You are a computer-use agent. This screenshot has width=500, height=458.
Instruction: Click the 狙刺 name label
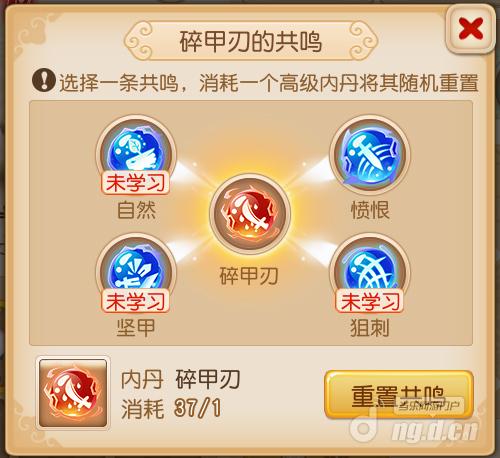pyautogui.click(x=370, y=328)
